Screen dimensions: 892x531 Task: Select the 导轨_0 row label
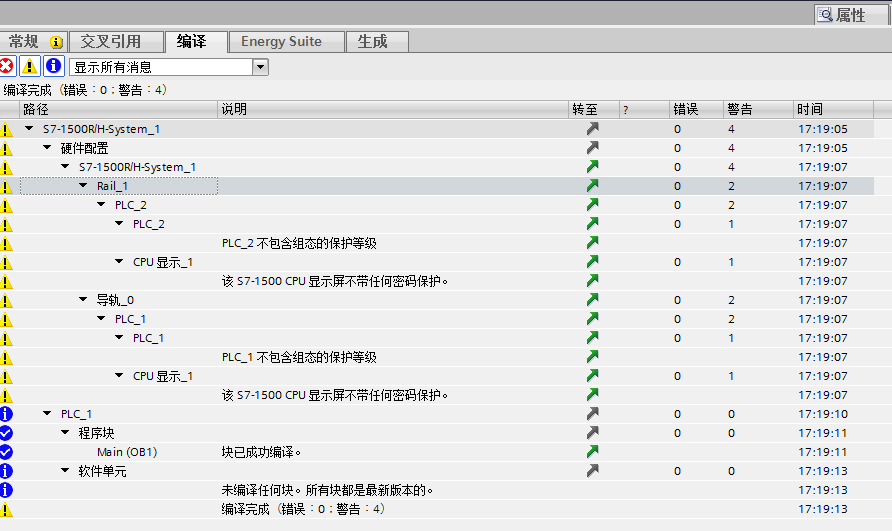click(x=115, y=300)
